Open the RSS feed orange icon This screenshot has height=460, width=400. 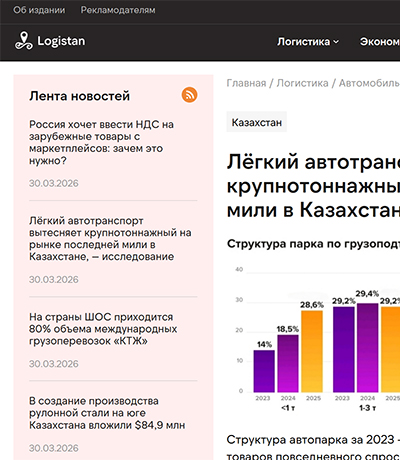point(189,95)
